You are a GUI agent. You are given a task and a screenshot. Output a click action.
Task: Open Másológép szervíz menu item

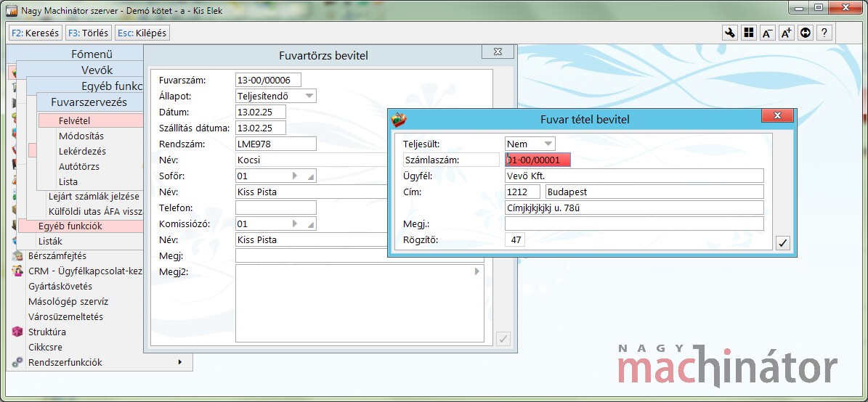[68, 301]
